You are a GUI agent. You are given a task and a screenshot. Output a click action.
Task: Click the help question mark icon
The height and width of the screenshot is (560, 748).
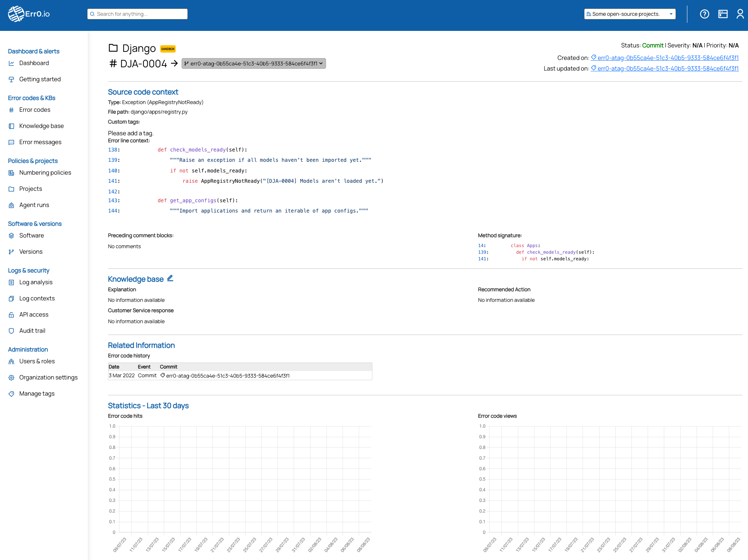704,14
